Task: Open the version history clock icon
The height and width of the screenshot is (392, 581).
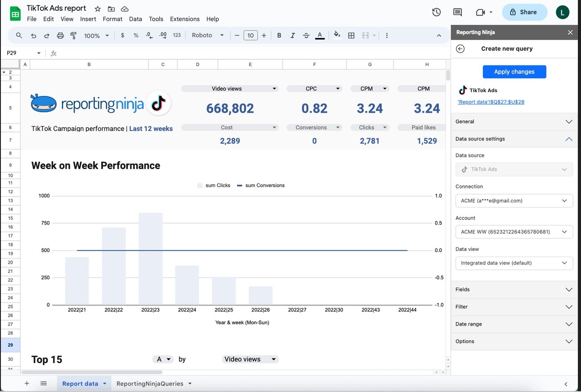Action: tap(437, 12)
